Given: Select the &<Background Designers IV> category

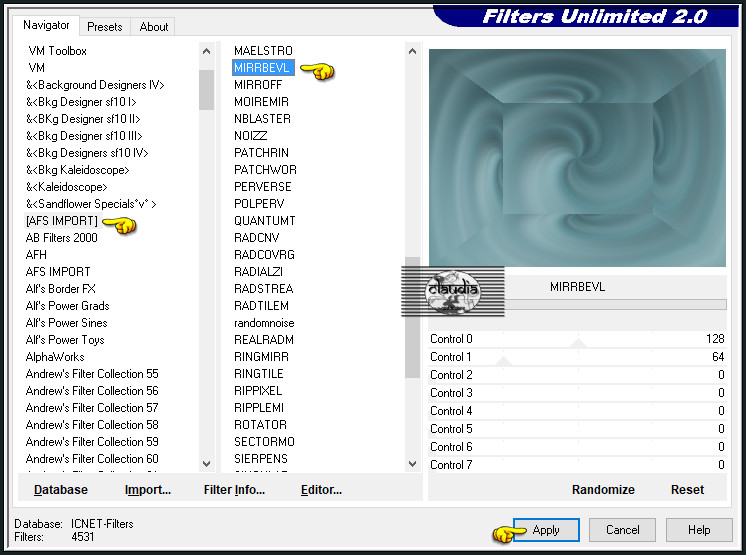Looking at the screenshot, I should (95, 85).
